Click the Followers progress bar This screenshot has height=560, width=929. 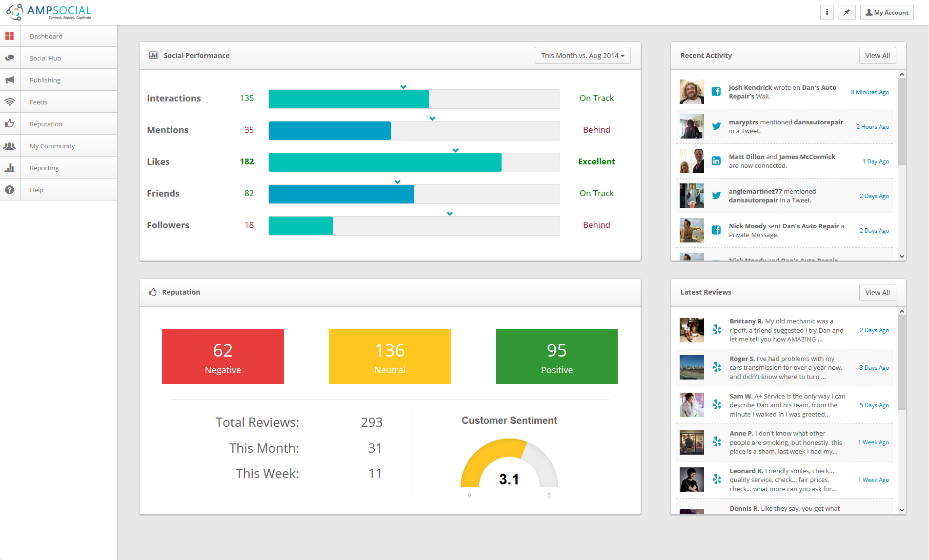414,226
